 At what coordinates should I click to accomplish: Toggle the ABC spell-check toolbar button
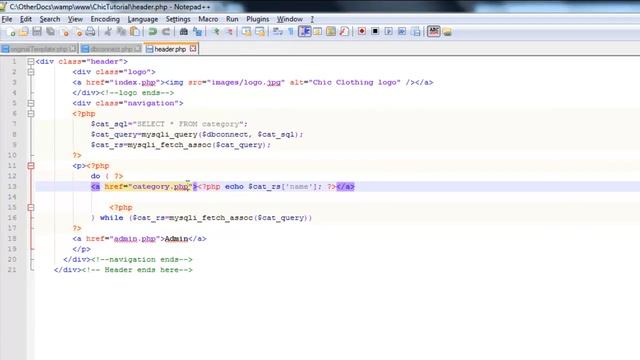(433, 31)
